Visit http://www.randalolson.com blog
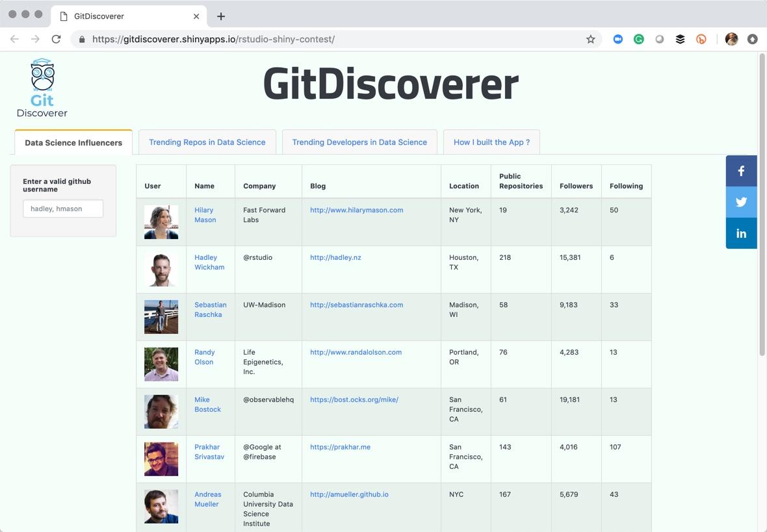The height and width of the screenshot is (532, 767). tap(356, 353)
